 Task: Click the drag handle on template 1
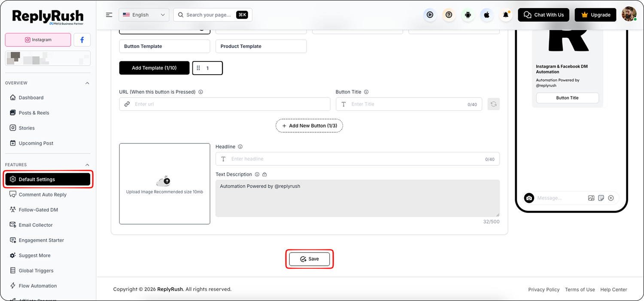coord(198,68)
